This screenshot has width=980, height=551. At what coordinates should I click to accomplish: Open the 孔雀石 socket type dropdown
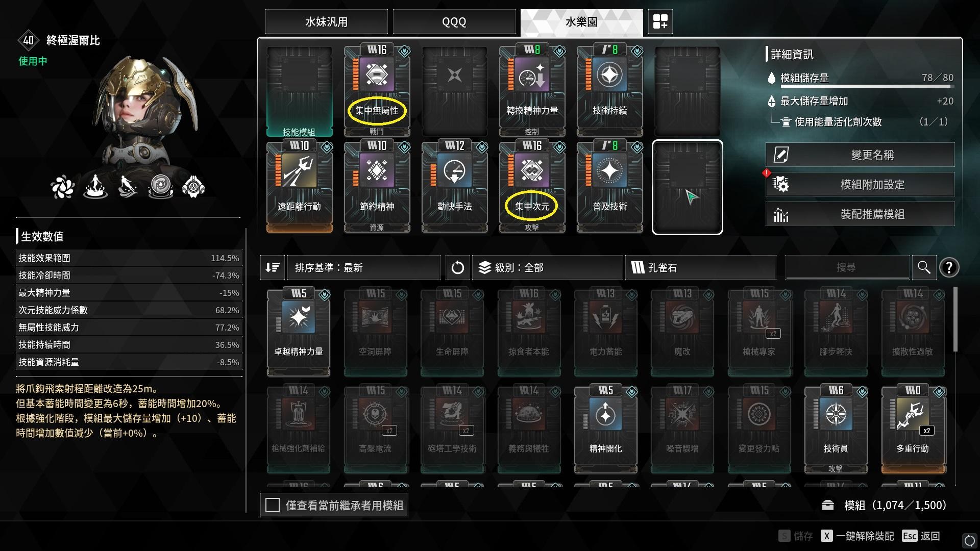coord(701,267)
